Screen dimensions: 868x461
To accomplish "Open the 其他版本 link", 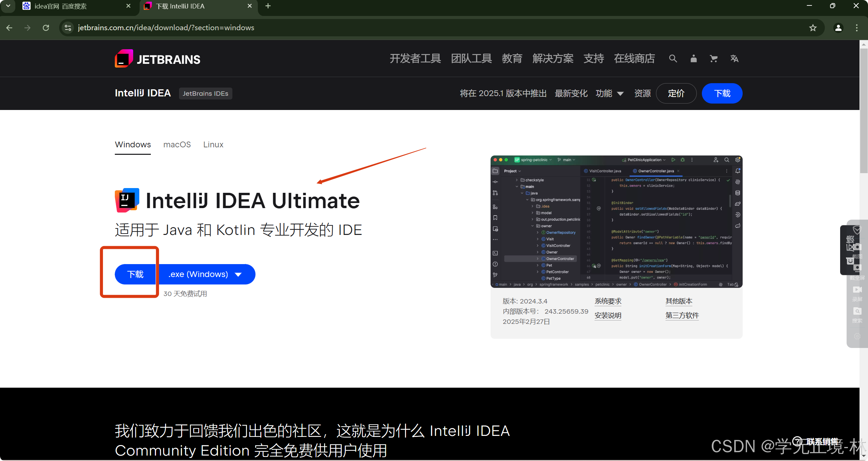I will pos(679,301).
